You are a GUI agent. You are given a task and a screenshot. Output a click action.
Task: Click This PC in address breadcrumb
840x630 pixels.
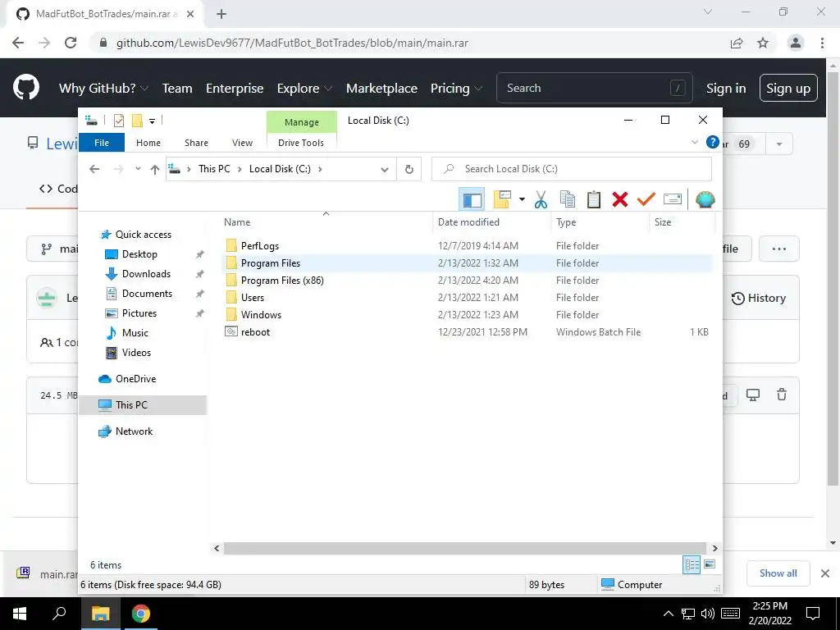[214, 169]
